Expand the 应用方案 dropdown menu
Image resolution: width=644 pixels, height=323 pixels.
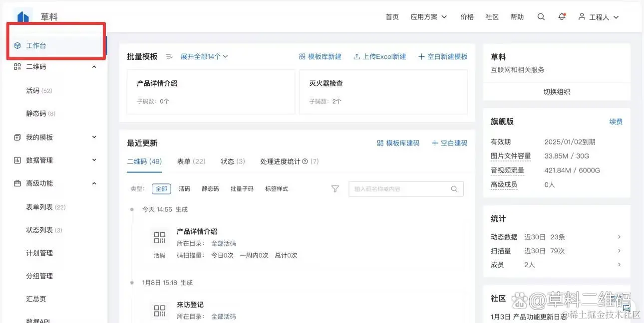pos(429,17)
